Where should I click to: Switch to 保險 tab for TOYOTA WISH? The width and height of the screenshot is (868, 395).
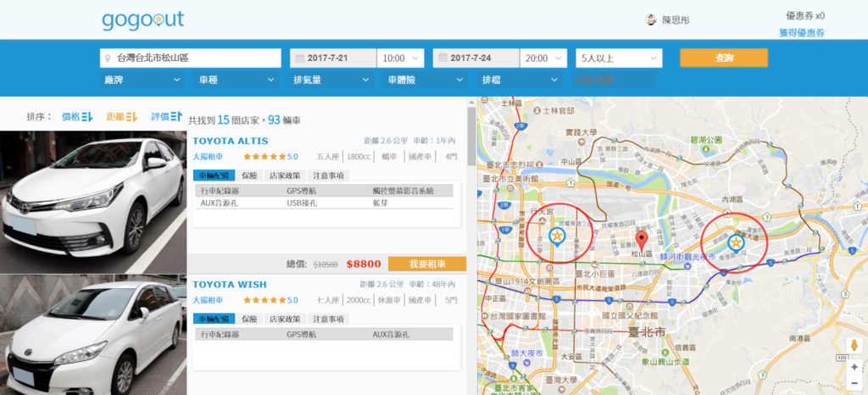(250, 320)
